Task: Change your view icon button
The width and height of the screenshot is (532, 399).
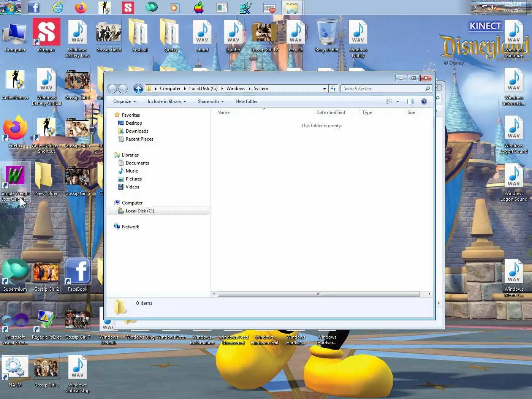Action: click(x=389, y=101)
